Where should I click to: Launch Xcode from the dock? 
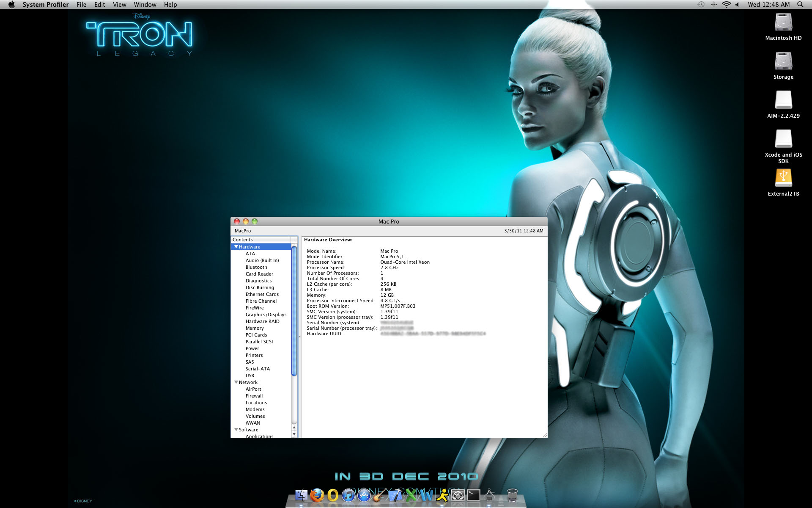pyautogui.click(x=395, y=495)
